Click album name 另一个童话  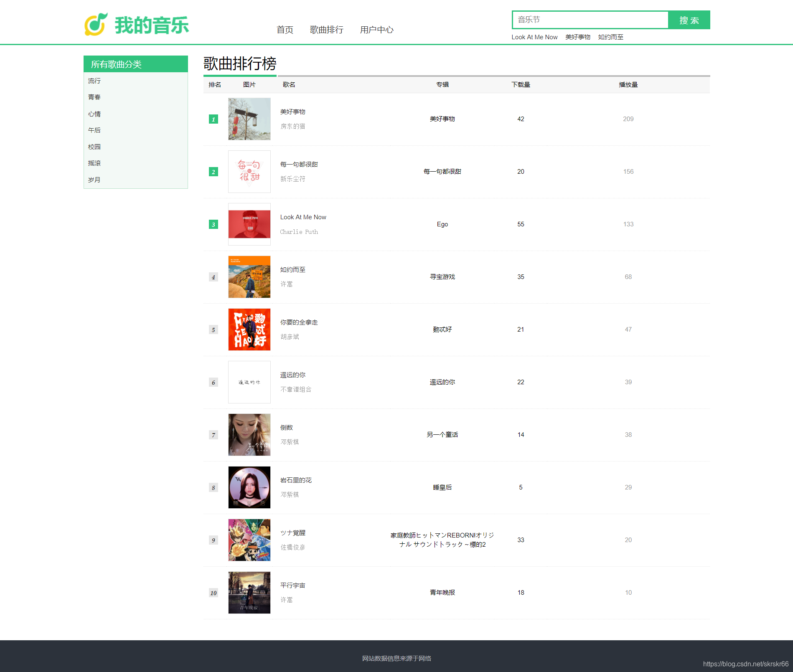[x=442, y=435]
